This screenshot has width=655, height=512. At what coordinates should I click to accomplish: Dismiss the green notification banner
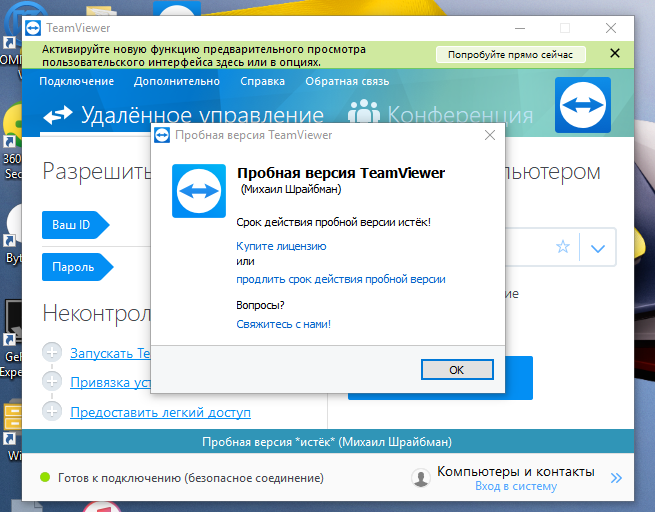[x=614, y=53]
